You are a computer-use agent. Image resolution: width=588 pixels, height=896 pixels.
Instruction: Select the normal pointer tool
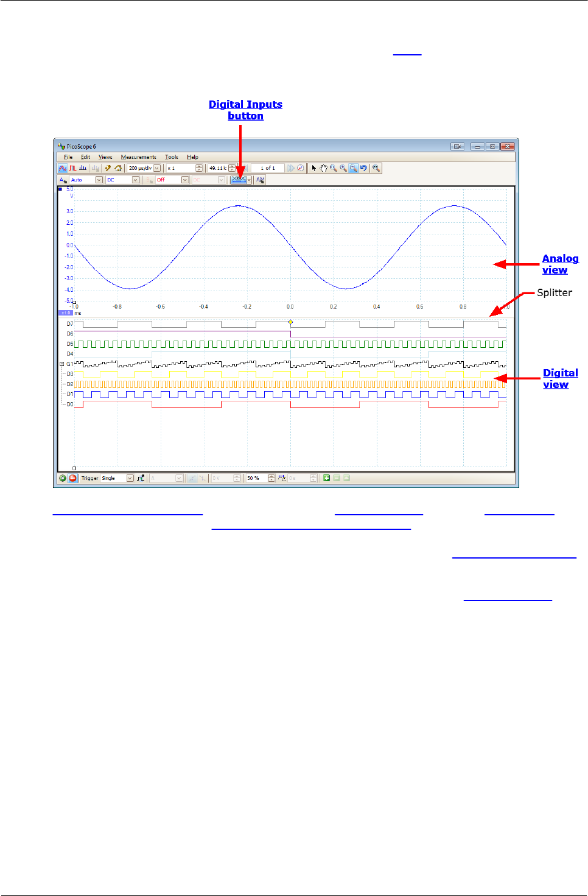(x=314, y=168)
